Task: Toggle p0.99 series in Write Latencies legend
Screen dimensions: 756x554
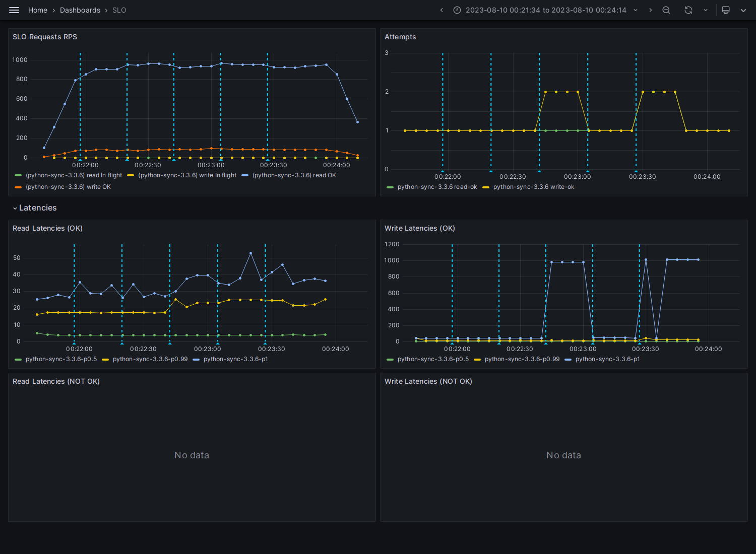Action: pyautogui.click(x=522, y=359)
